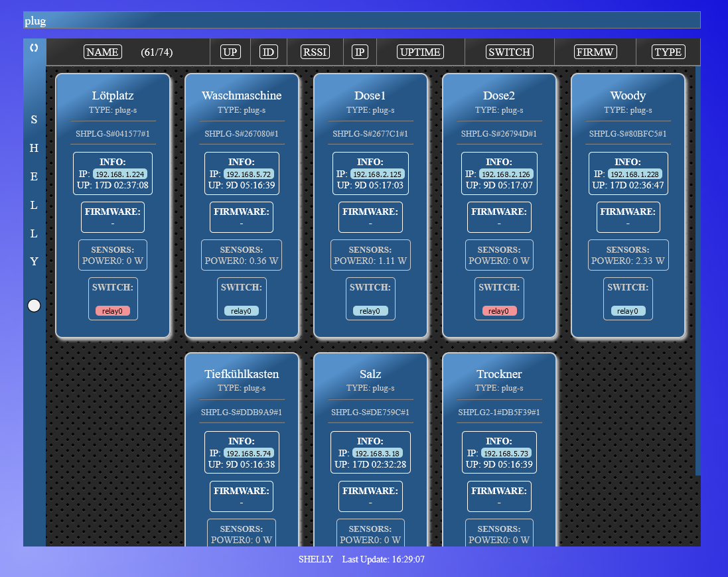Toggle relay0 switch on Lötplatz card
The height and width of the screenshot is (577, 728).
(113, 310)
